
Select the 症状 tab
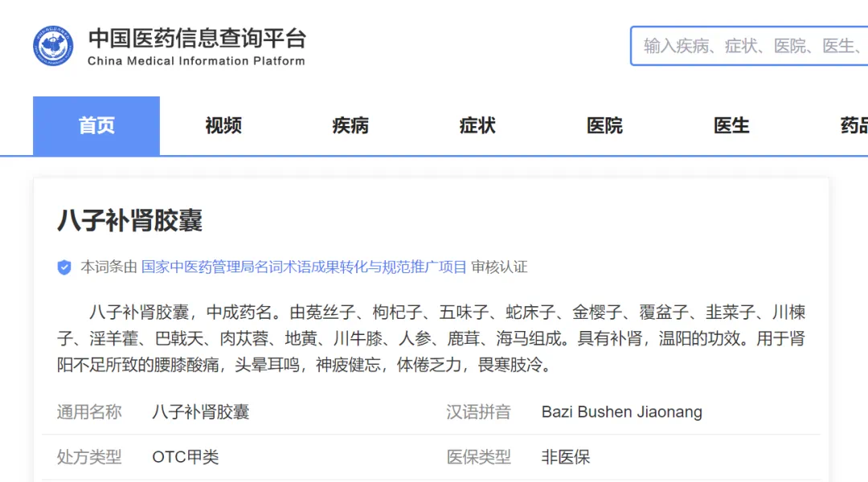click(x=477, y=125)
